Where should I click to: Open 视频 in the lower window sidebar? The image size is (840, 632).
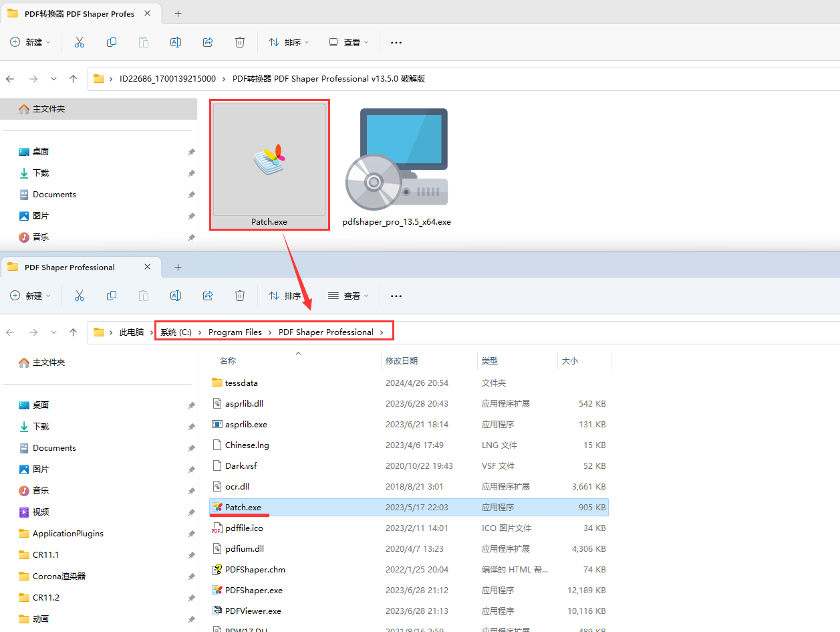coord(41,512)
